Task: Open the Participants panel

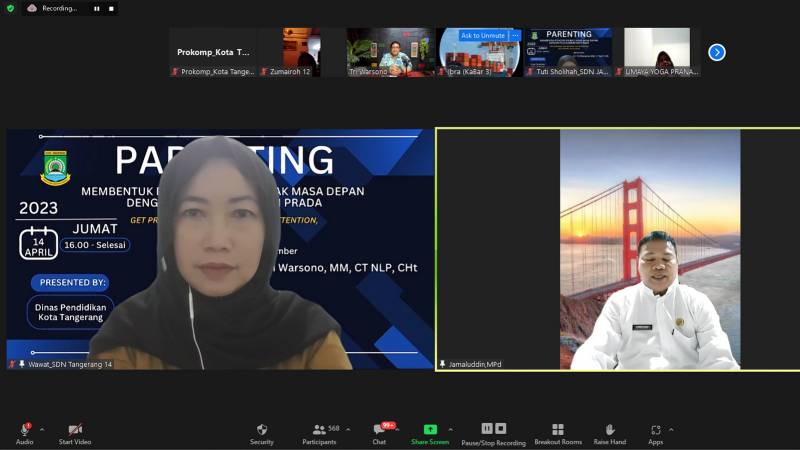Action: tap(319, 429)
